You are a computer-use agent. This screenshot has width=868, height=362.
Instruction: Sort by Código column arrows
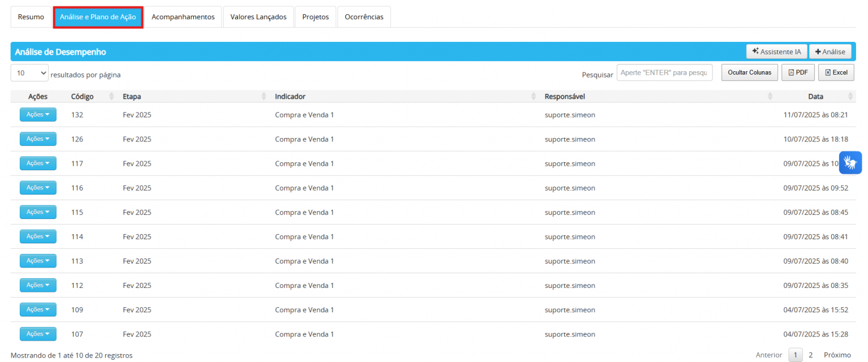[x=111, y=97]
